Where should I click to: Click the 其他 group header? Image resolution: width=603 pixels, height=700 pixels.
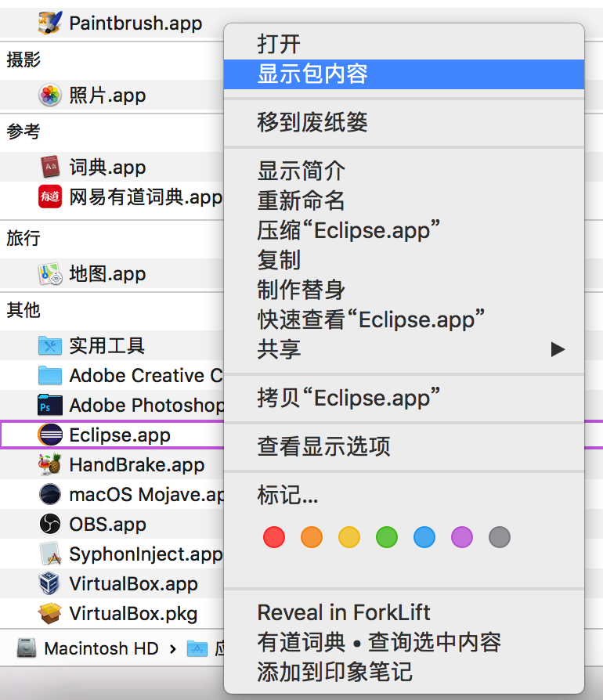23,310
